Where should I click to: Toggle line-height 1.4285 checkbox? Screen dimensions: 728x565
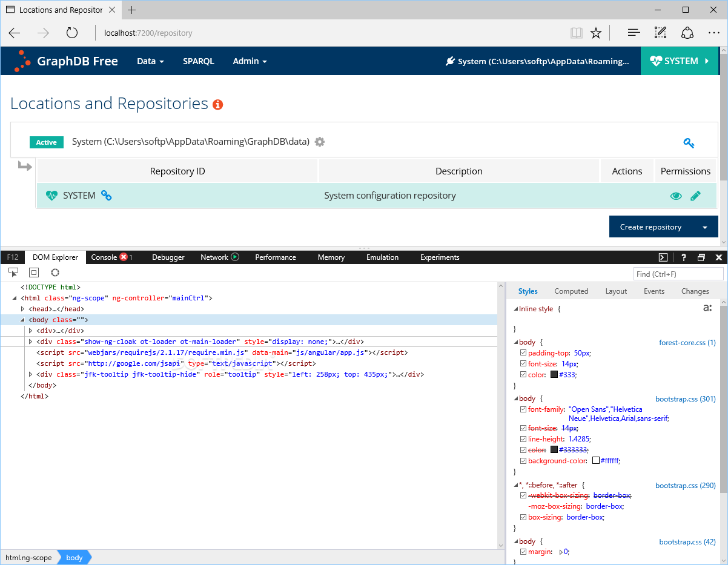(523, 439)
